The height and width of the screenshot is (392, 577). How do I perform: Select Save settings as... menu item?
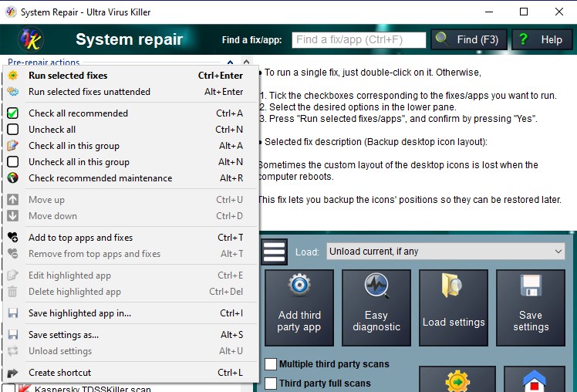63,335
